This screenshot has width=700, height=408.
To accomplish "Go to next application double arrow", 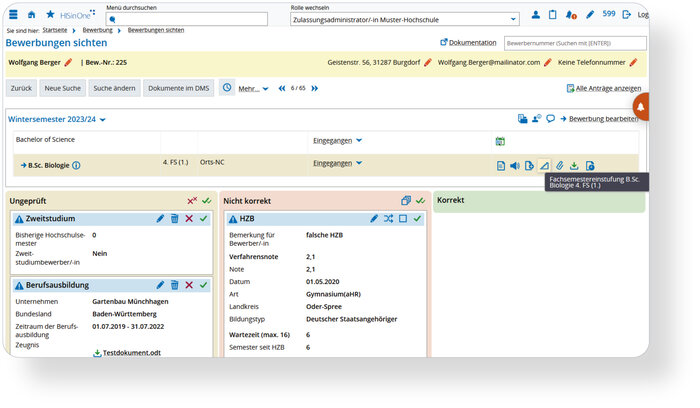I will point(315,88).
